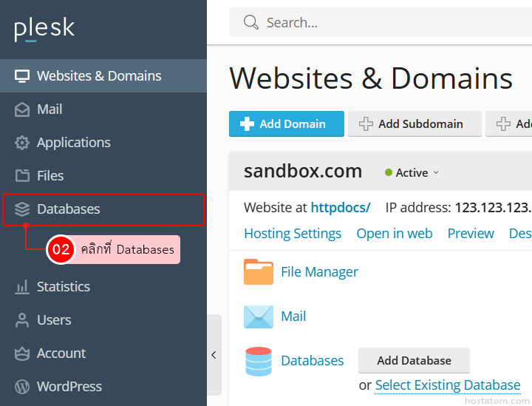The image size is (532, 406).
Task: Click the Statistics bar chart icon
Action: [x=22, y=287]
